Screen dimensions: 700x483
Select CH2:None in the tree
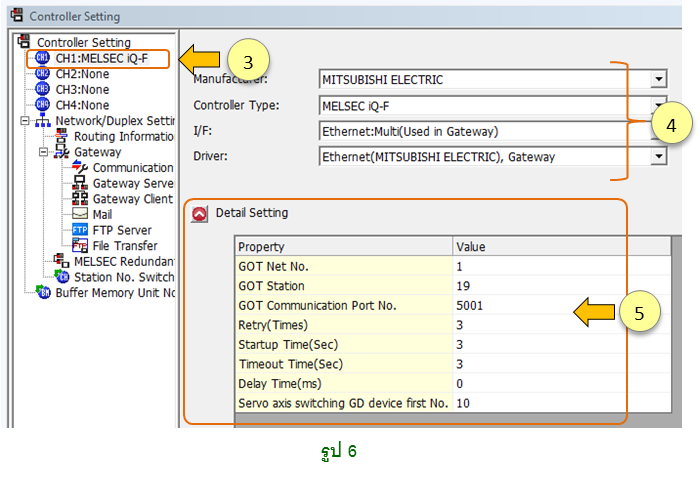pos(82,74)
